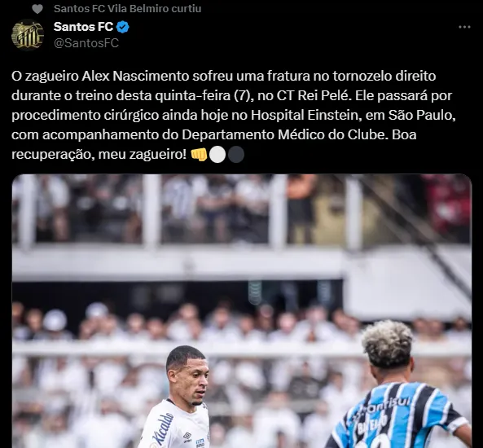Click the black circle emoji
Viewport: 483px width, 448px height.
pyautogui.click(x=236, y=155)
